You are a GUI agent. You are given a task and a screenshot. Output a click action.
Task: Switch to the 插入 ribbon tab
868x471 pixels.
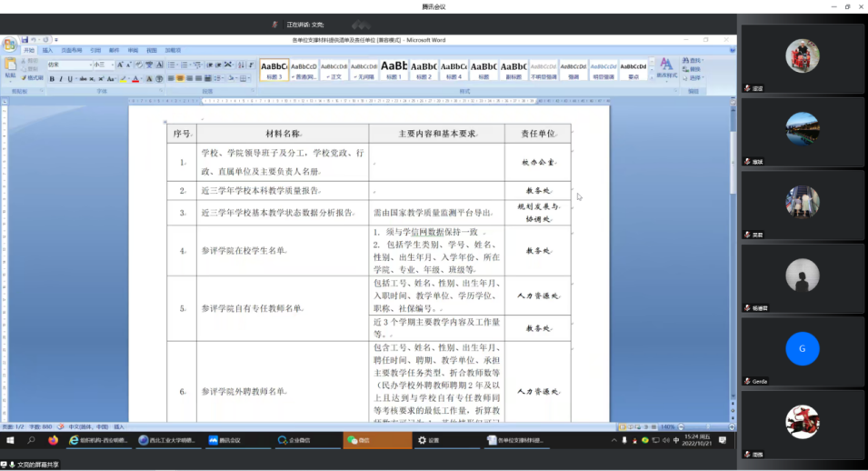(47, 51)
